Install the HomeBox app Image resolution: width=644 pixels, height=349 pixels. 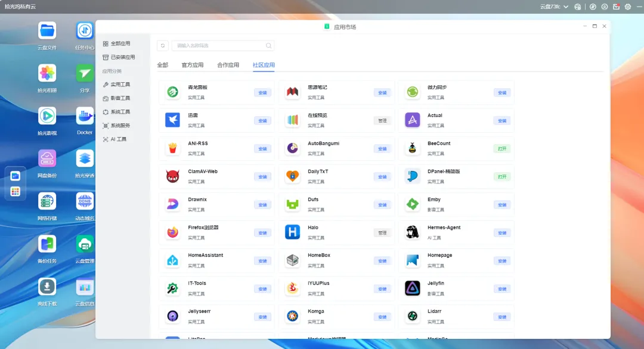tap(382, 261)
